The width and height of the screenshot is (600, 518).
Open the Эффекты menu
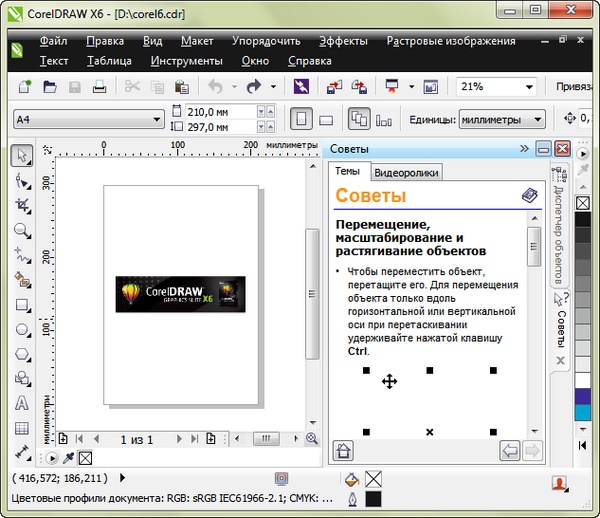click(343, 41)
